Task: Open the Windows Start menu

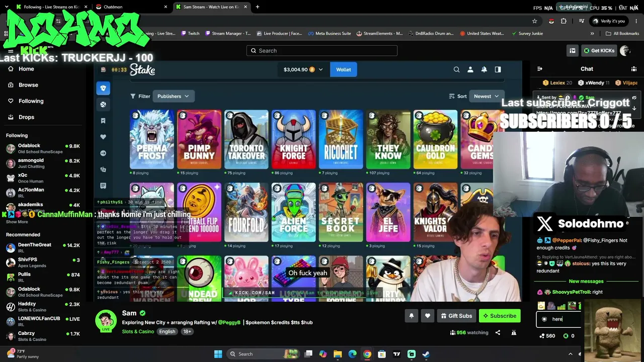Action: coord(218,354)
